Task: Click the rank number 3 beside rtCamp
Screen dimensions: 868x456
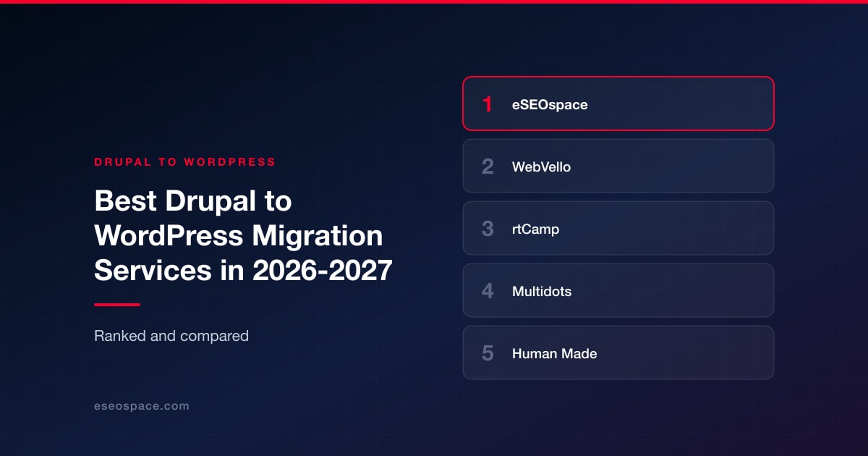Action: 488,229
